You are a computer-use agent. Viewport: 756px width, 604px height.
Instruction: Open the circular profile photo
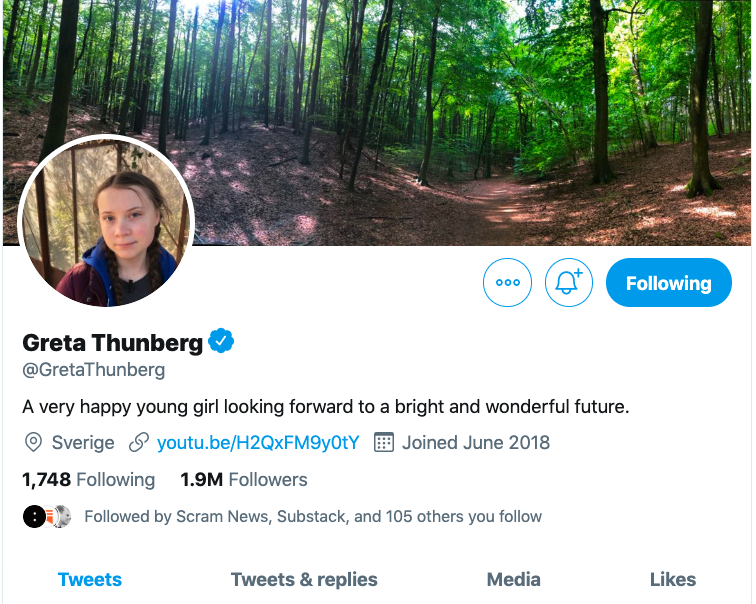click(106, 221)
